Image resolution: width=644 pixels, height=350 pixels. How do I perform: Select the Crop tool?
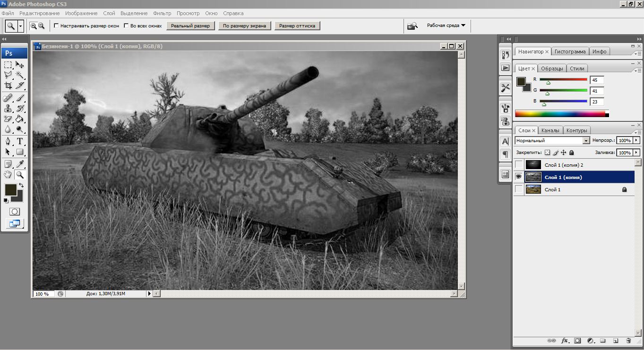click(8, 85)
